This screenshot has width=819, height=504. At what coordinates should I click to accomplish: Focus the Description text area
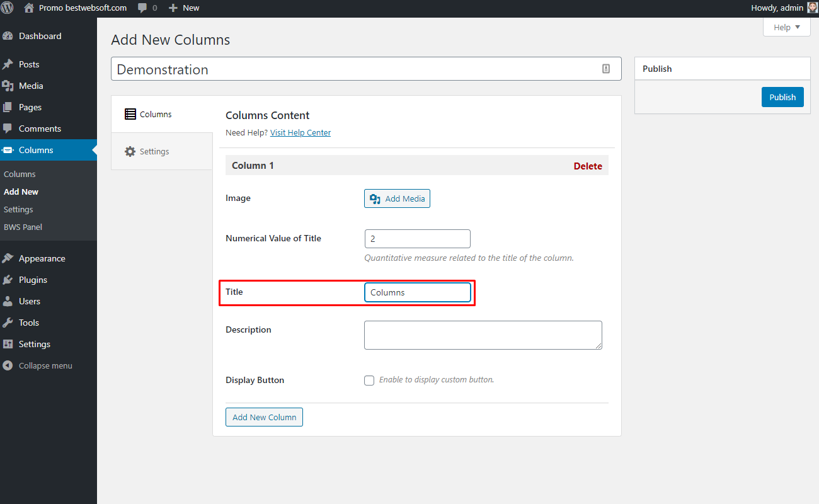pyautogui.click(x=483, y=335)
